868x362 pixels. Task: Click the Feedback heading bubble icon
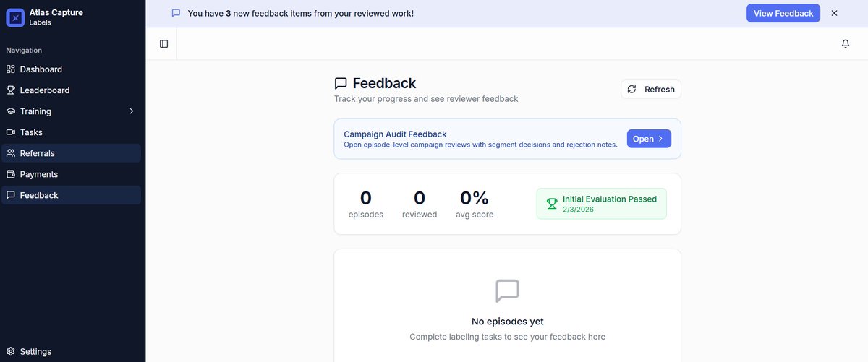(x=341, y=84)
